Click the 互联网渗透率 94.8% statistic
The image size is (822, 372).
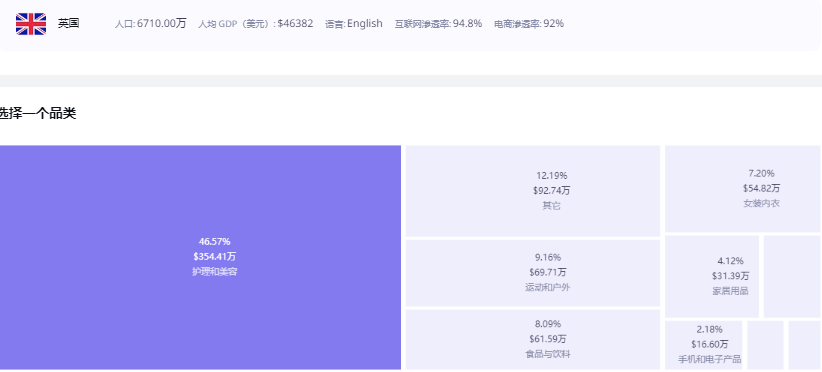[438, 24]
